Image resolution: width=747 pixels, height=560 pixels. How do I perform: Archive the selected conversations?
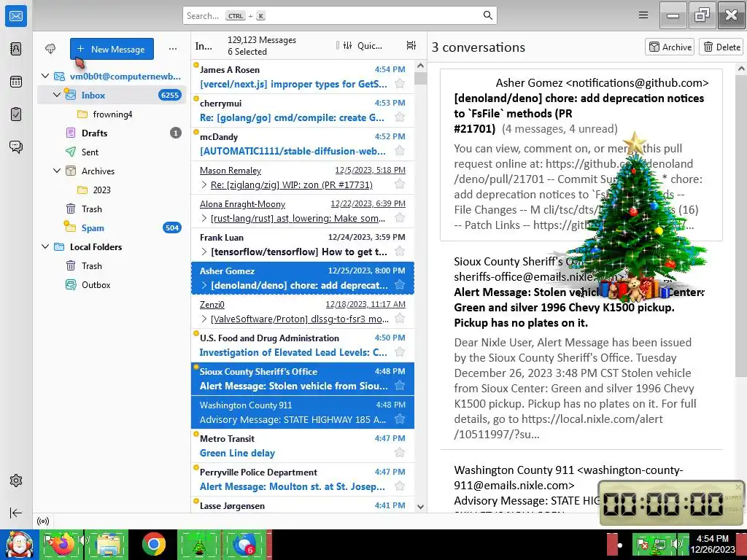[x=670, y=47]
